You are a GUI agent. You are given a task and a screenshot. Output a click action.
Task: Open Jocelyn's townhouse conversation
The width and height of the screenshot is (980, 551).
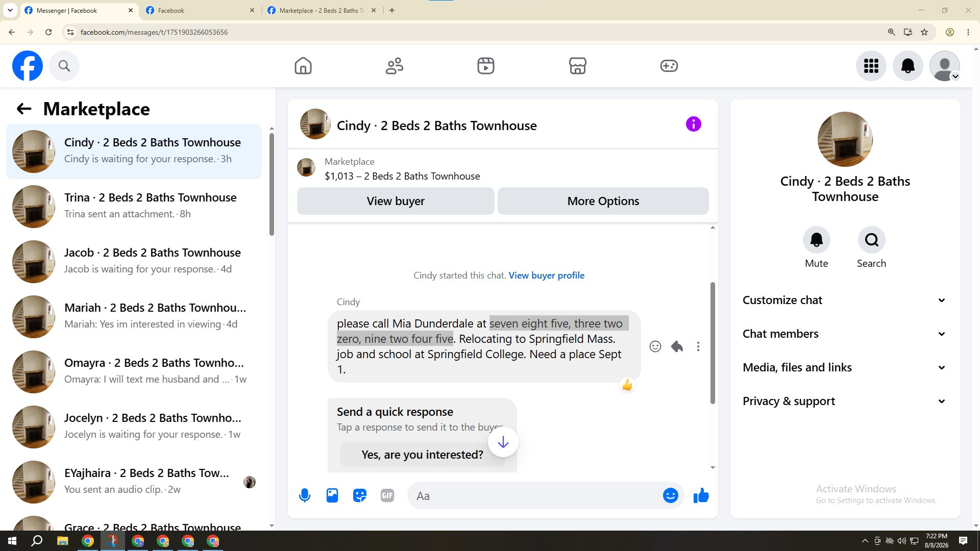[x=134, y=427]
